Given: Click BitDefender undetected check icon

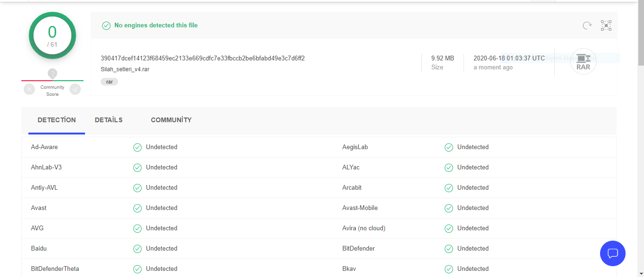Looking at the screenshot, I should coord(449,249).
